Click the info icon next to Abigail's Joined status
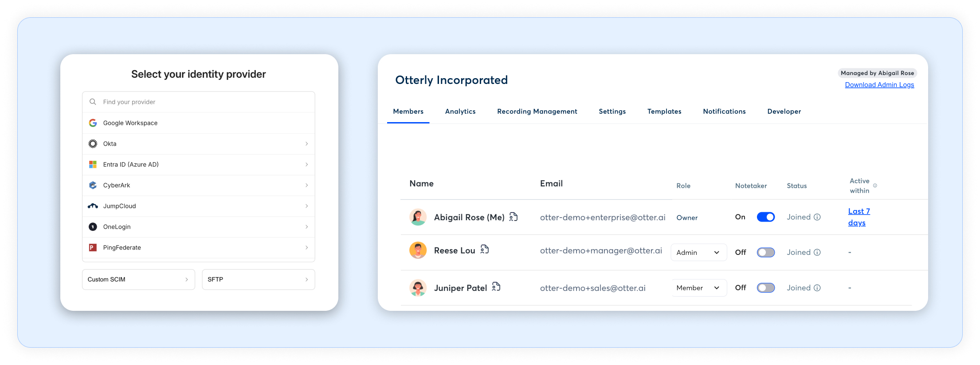The width and height of the screenshot is (980, 365). (x=817, y=217)
